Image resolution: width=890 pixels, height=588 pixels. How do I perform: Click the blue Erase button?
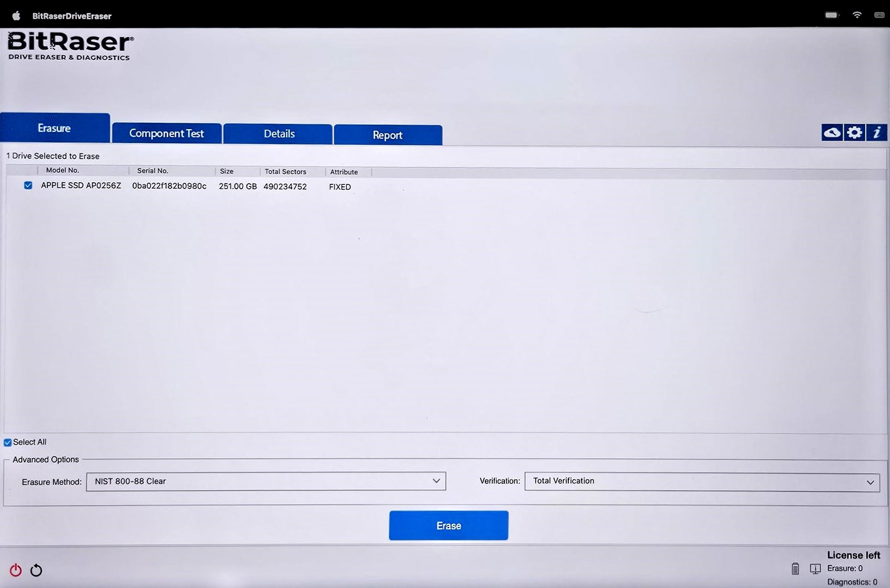coord(448,525)
